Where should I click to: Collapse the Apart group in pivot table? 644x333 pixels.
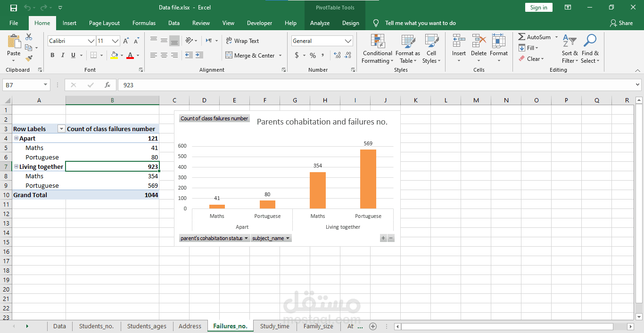(x=16, y=138)
